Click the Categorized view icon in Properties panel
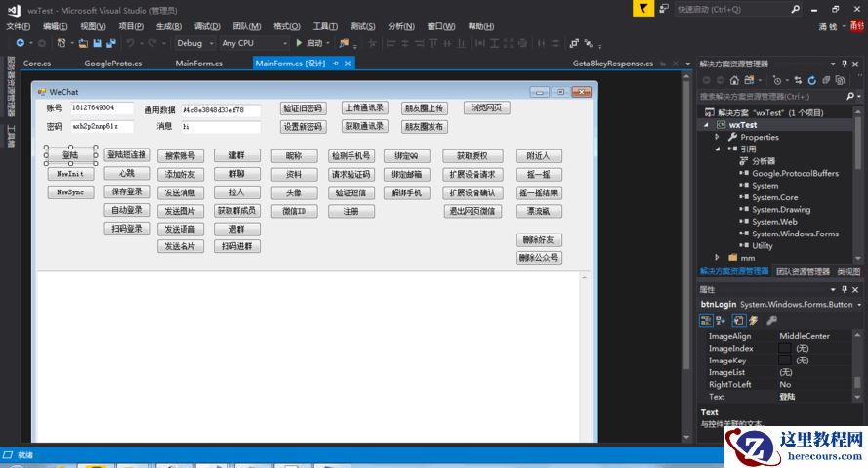The height and width of the screenshot is (468, 868). coord(706,320)
